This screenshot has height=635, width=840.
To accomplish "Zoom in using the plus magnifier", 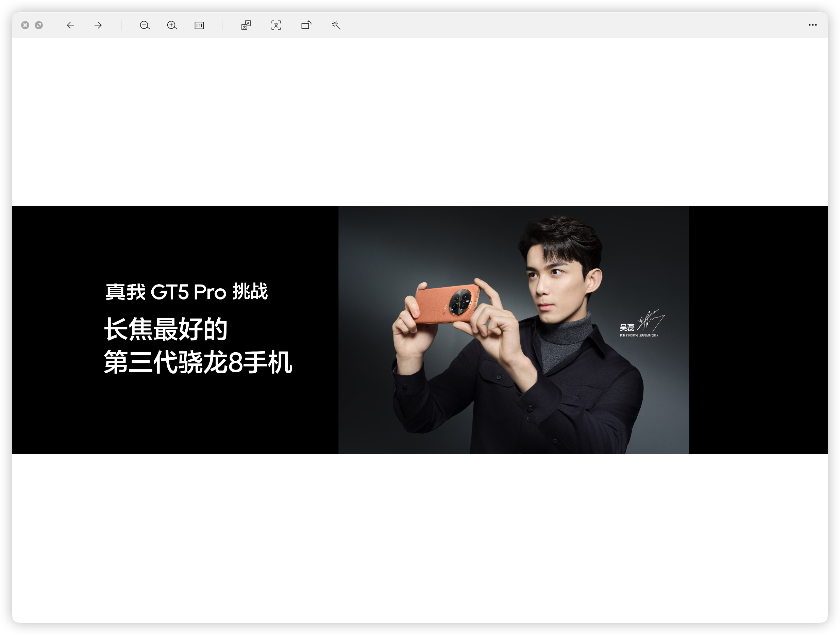I will [x=172, y=25].
